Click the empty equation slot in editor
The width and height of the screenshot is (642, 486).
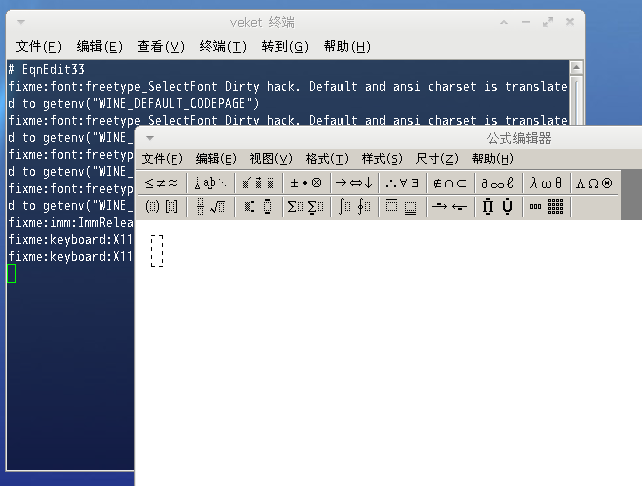pyautogui.click(x=157, y=251)
